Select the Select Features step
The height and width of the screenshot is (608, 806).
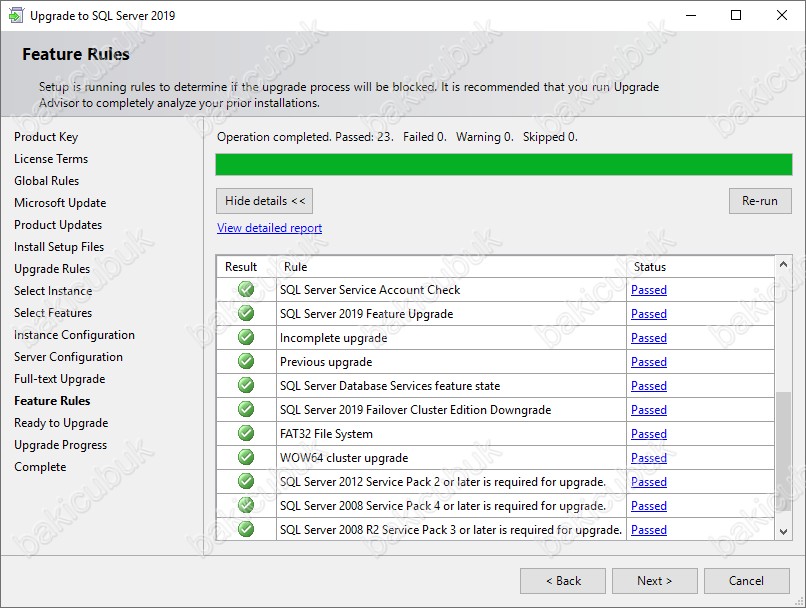coord(53,313)
